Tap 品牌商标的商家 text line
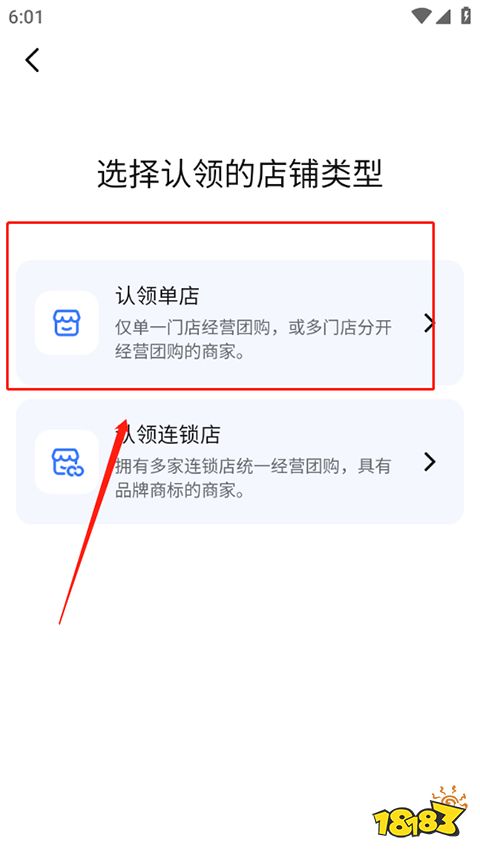This screenshot has height=854, width=480. click(180, 491)
